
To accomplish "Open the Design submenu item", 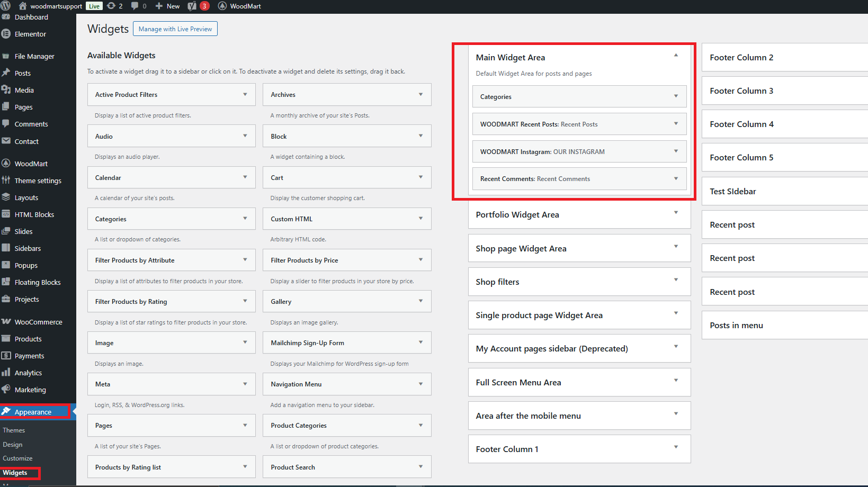I will click(13, 445).
